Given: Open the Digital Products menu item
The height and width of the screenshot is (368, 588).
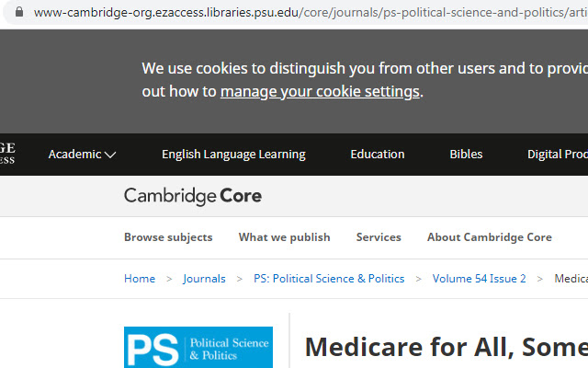Looking at the screenshot, I should (x=557, y=155).
